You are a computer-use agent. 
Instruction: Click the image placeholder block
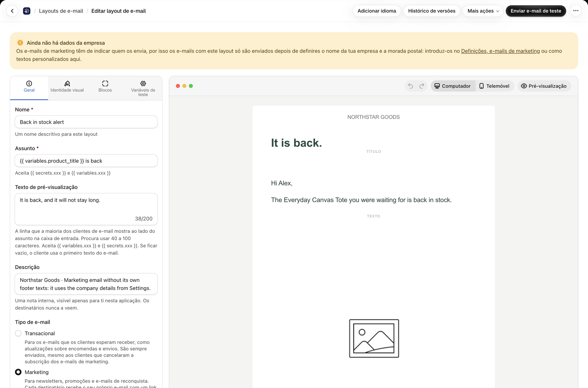pyautogui.click(x=374, y=338)
